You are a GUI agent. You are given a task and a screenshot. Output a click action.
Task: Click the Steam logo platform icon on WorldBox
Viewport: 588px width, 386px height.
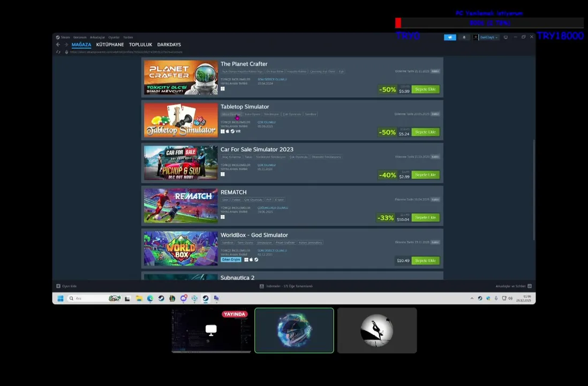(256, 259)
